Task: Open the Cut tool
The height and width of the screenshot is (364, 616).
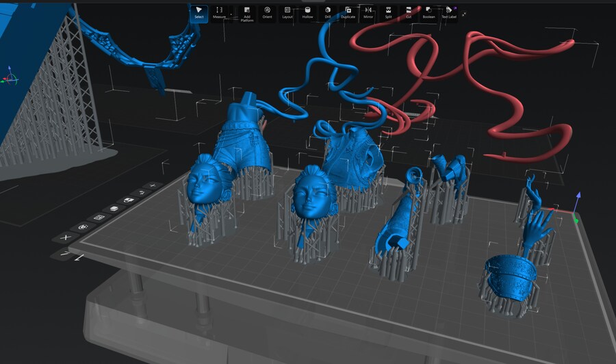Action: pos(409,12)
